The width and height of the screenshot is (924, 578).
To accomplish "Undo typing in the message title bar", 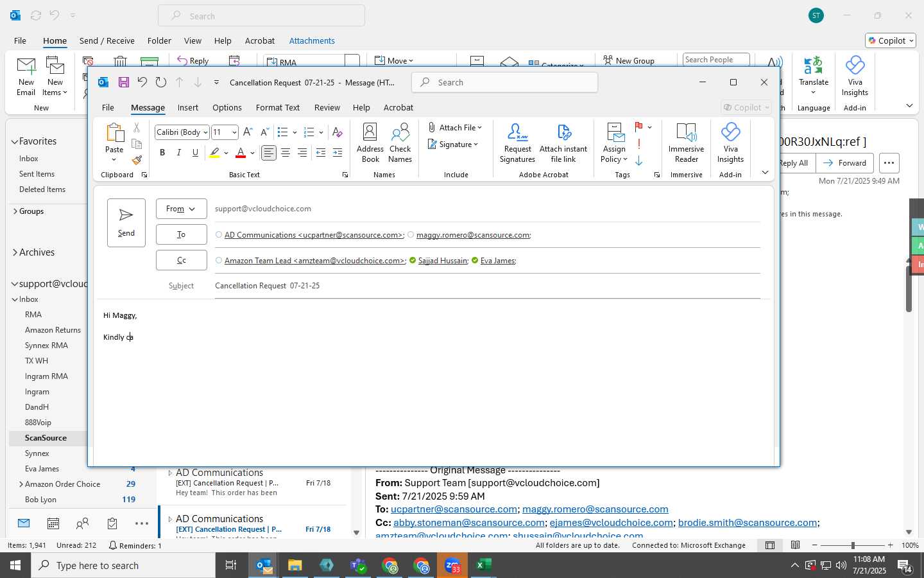I will point(142,82).
